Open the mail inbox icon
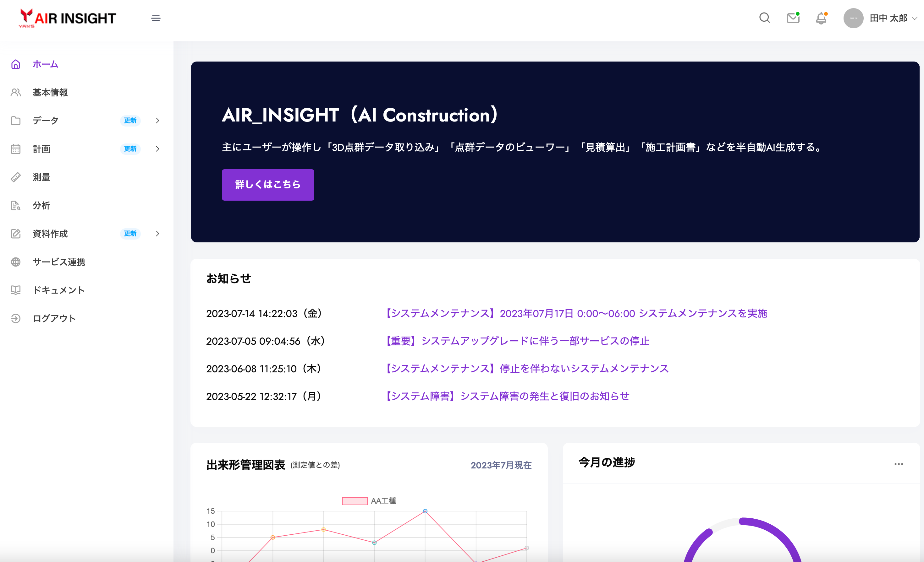The width and height of the screenshot is (924, 562). 793,18
